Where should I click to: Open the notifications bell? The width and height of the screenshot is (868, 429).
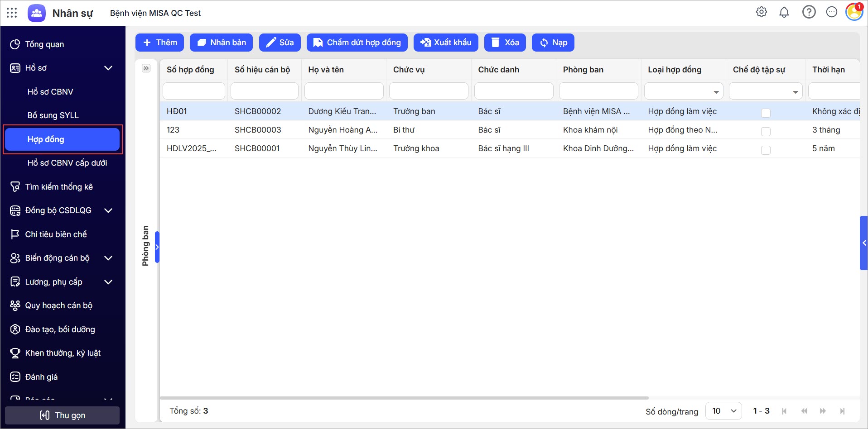784,12
